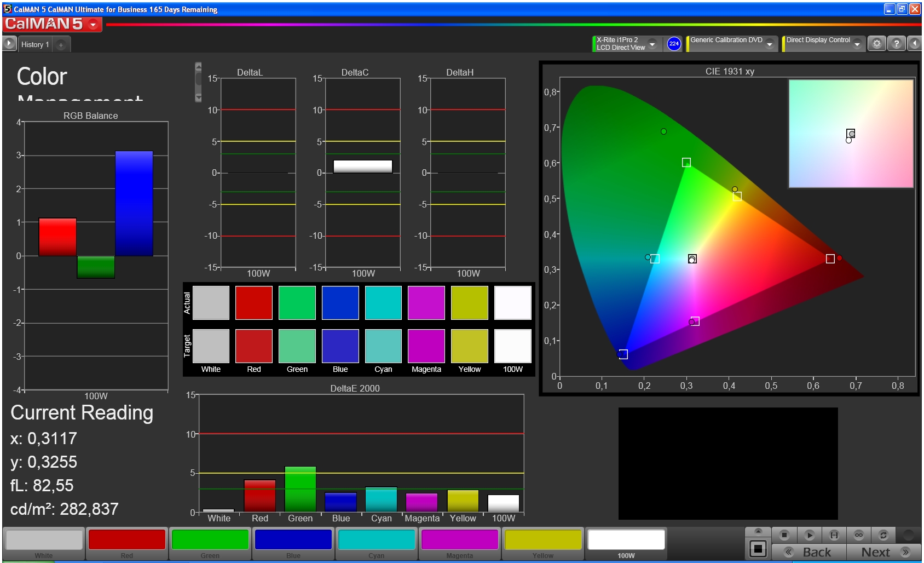Select the White color button at bottom
This screenshot has height=563, width=924.
point(44,543)
